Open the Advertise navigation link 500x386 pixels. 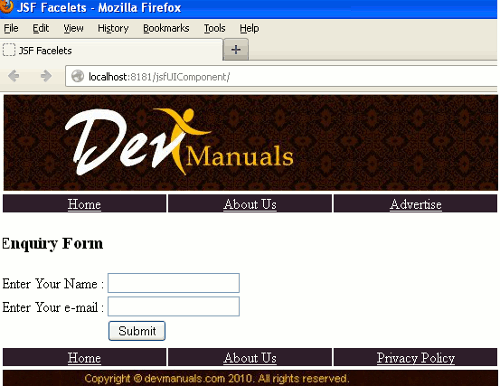tap(416, 204)
